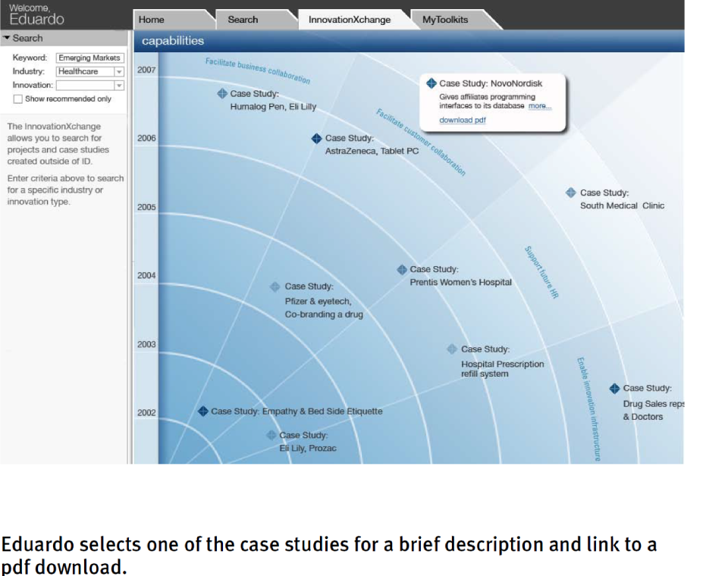728x576 pixels.
Task: Click the download pdf link
Action: pos(463,120)
